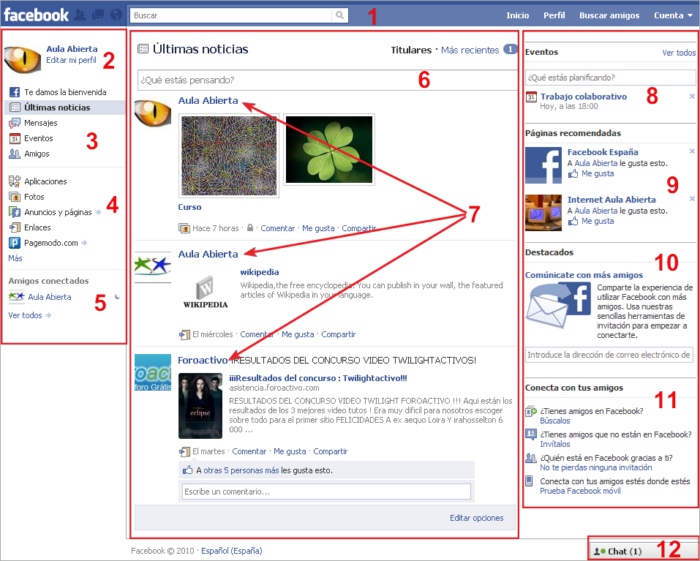Dismiss Facebook España recommendation
This screenshot has height=561, width=700.
click(x=692, y=151)
